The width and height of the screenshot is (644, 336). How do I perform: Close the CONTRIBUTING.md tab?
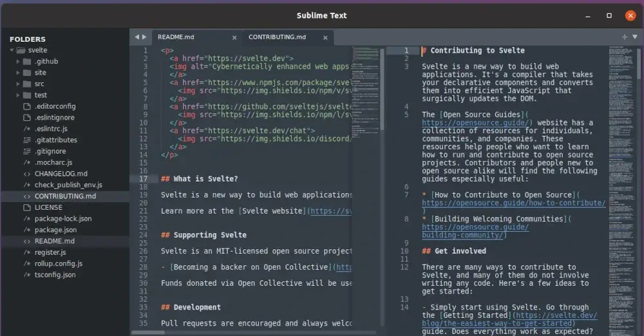[325, 37]
